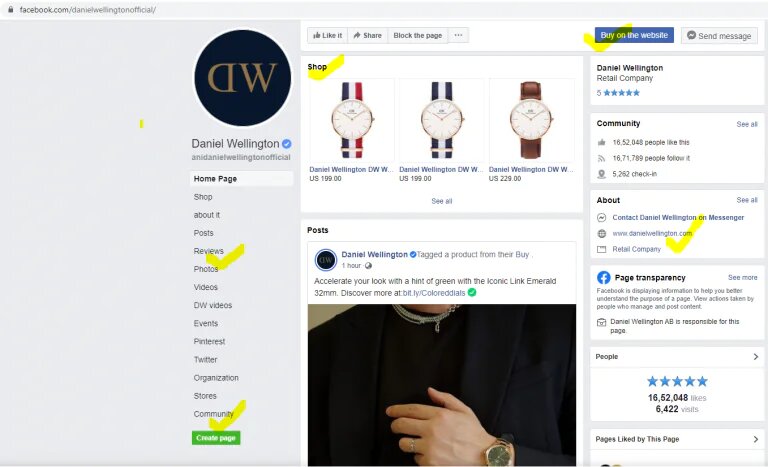Screen dimensions: 768x467
Task: Open the Community sidebar item
Action: pyautogui.click(x=214, y=414)
